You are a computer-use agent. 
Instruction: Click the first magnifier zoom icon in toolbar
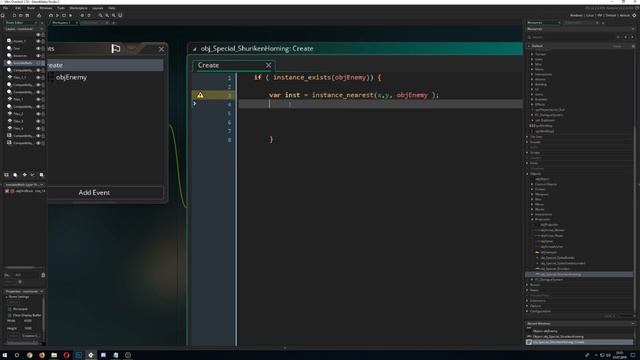click(x=100, y=16)
